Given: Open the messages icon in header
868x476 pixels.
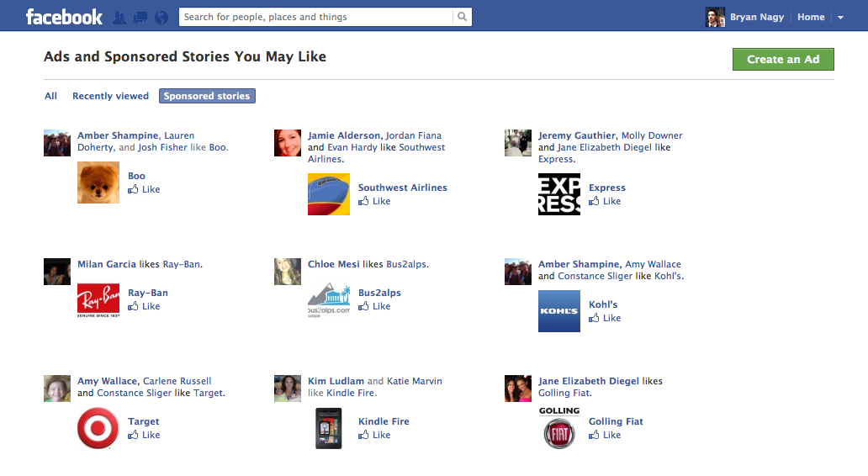Looking at the screenshot, I should coord(140,17).
